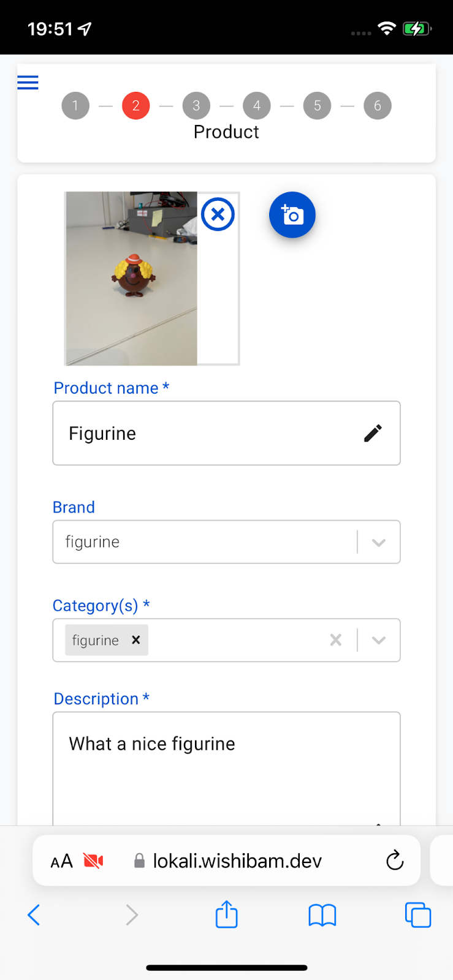
Task: Remove the figurine category tag
Action: (136, 639)
